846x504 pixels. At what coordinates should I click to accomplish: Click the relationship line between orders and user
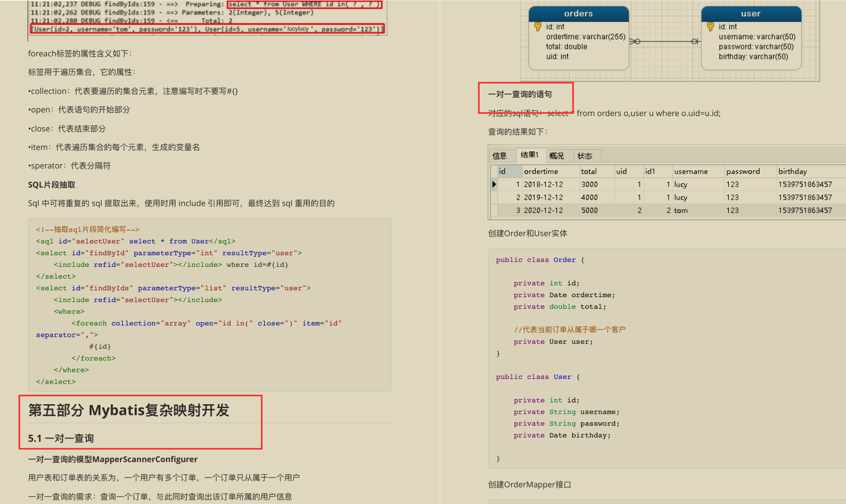tap(665, 41)
